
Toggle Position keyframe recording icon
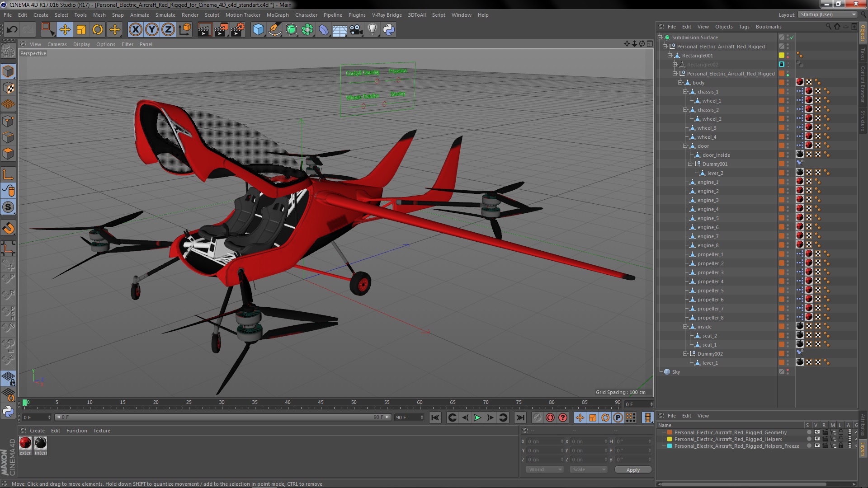[580, 418]
